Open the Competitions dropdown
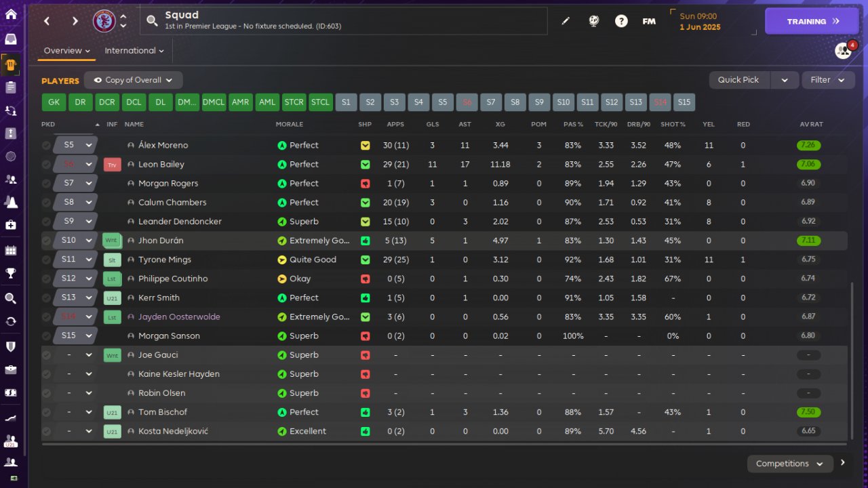 tap(790, 464)
